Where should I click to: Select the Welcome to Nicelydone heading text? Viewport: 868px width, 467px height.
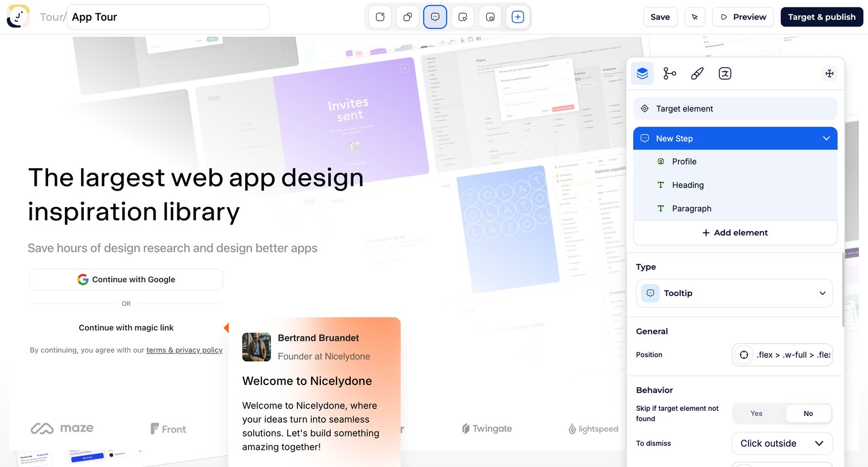(307, 381)
